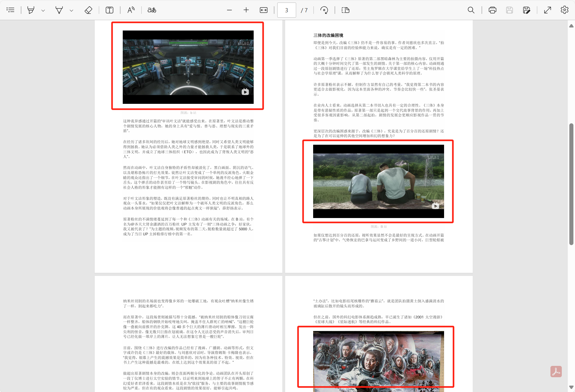Viewport: 575px width, 392px height.
Task: Print the current document
Action: point(492,10)
